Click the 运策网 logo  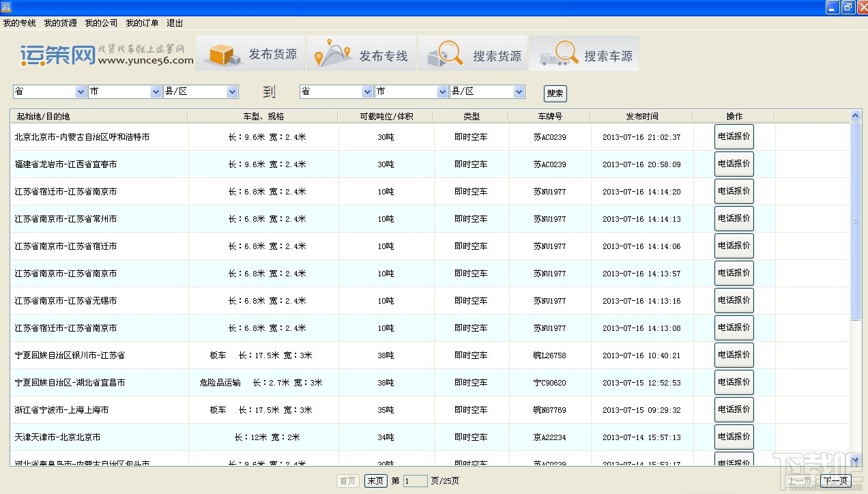(x=106, y=55)
